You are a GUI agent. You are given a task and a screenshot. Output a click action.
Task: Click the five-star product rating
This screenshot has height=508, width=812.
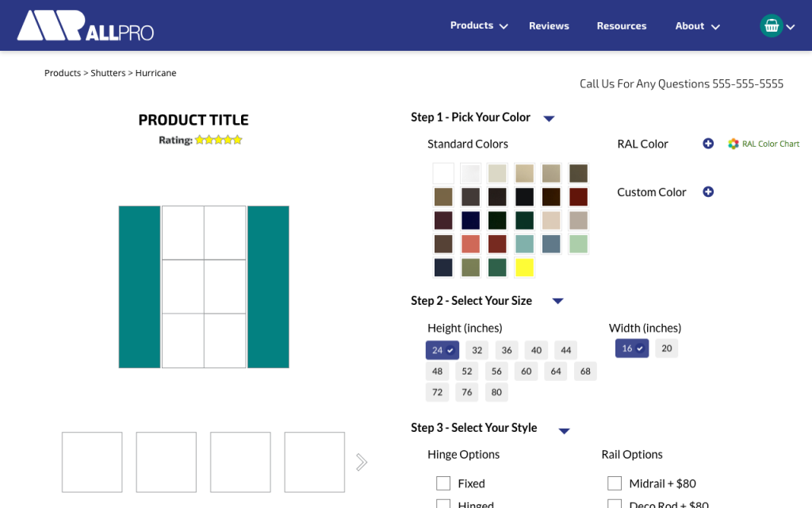218,140
